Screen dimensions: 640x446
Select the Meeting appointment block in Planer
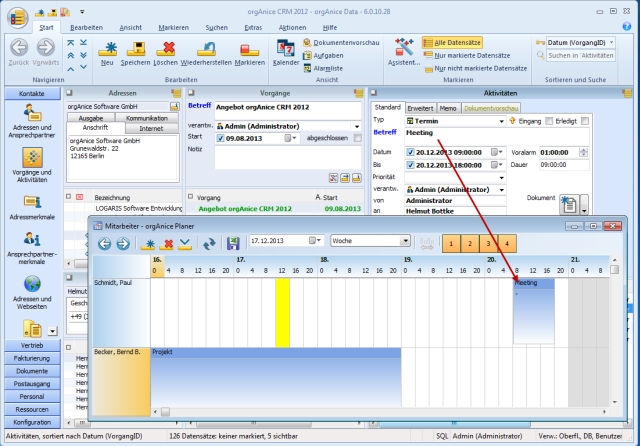pos(533,311)
